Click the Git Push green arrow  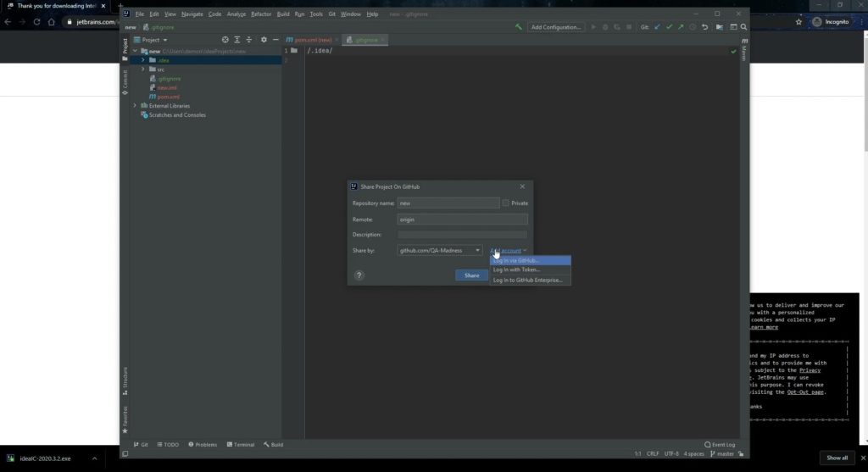tap(681, 27)
